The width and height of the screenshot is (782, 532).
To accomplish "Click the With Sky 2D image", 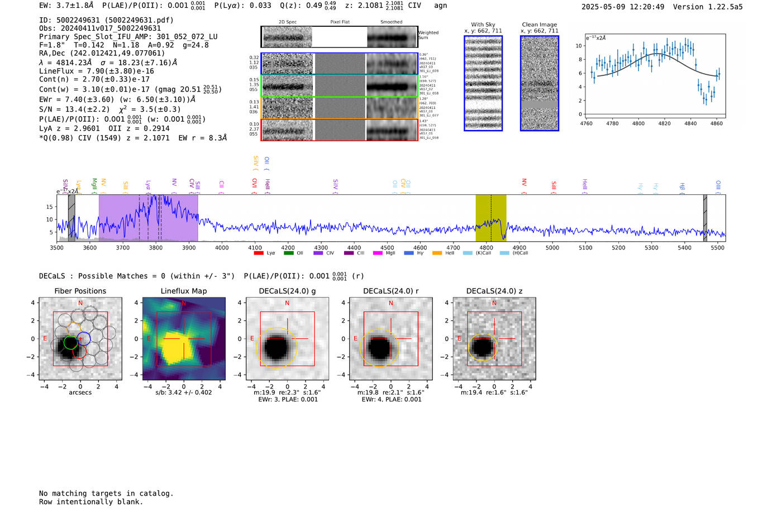I will point(483,83).
